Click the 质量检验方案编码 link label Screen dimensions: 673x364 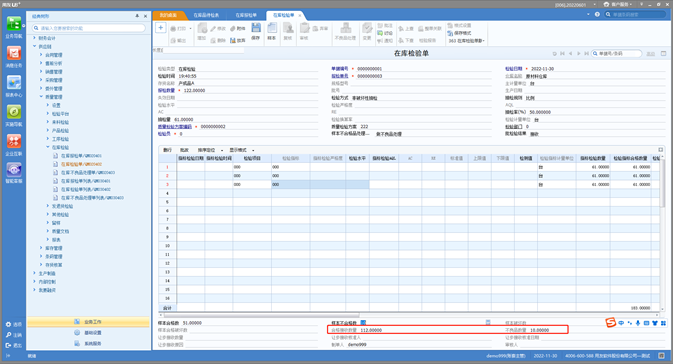(175, 127)
